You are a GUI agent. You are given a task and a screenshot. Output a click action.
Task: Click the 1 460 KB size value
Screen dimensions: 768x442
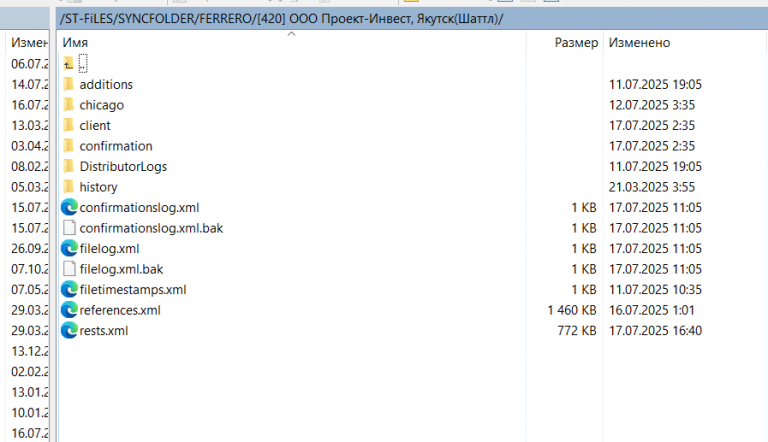click(x=572, y=310)
